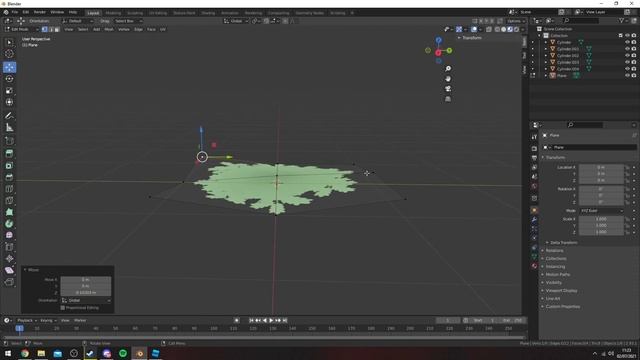Viewport: 640px width, 360px height.
Task: Expand Cylinder.001 in the outliner
Action: point(546,49)
